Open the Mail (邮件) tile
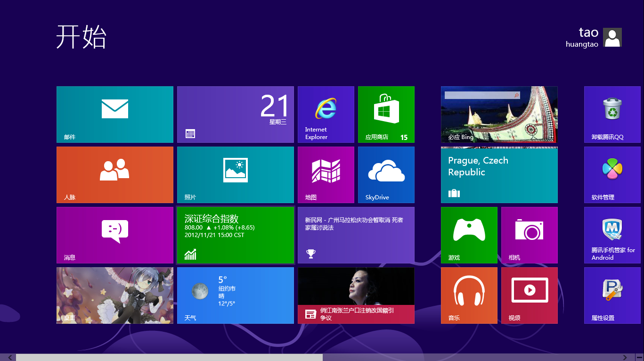The height and width of the screenshot is (361, 644). click(x=115, y=115)
